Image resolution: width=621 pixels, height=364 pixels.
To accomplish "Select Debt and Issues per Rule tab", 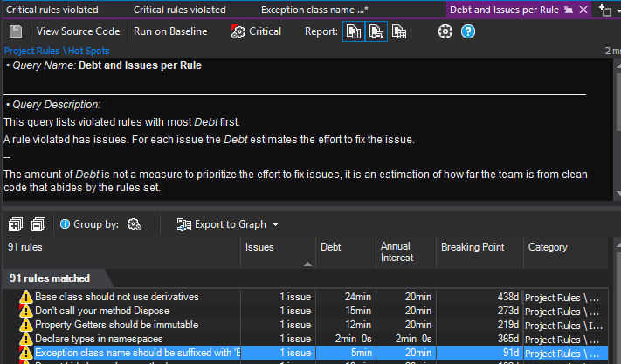I will tap(504, 10).
